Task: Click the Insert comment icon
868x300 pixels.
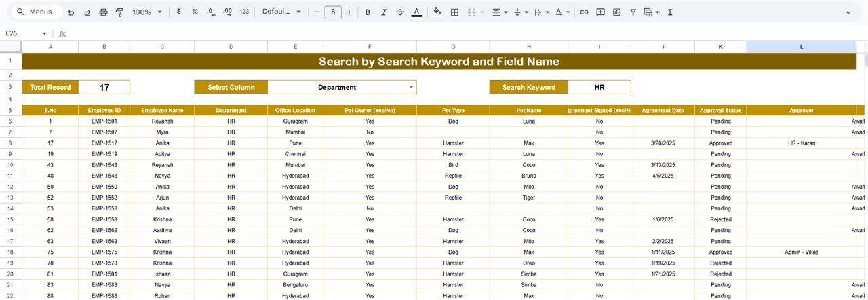Action: click(x=600, y=12)
